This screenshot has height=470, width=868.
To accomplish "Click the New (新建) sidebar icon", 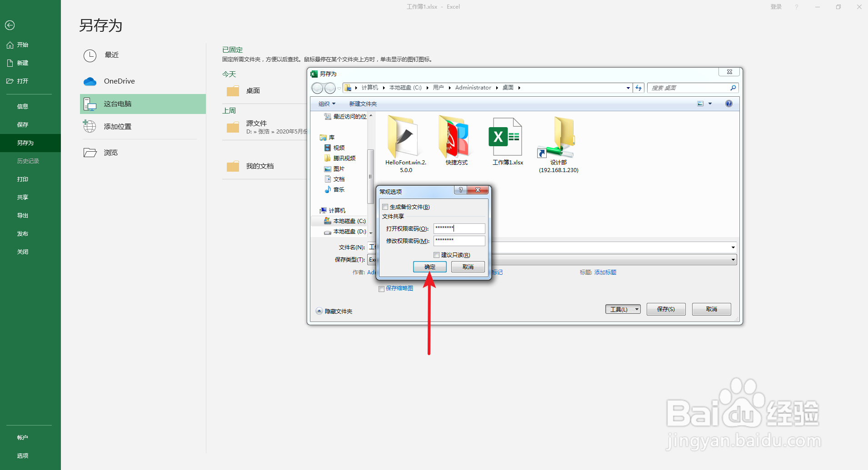I will 10,63.
